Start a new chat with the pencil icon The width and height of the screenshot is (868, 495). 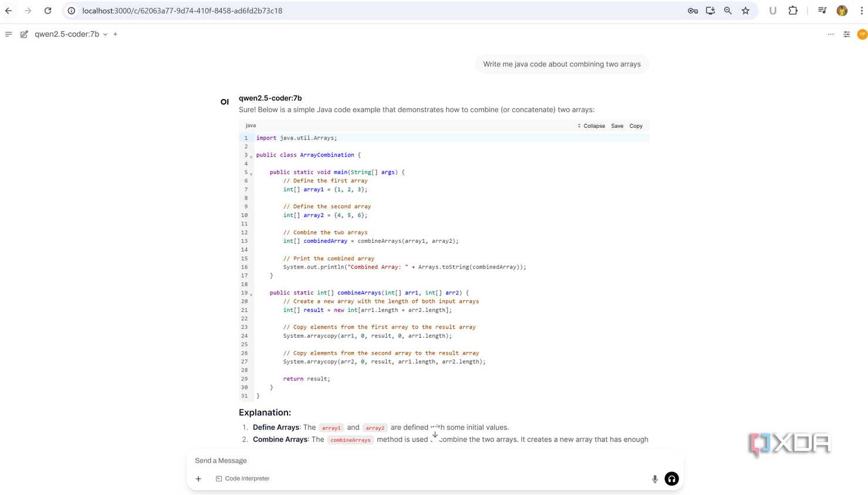24,34
